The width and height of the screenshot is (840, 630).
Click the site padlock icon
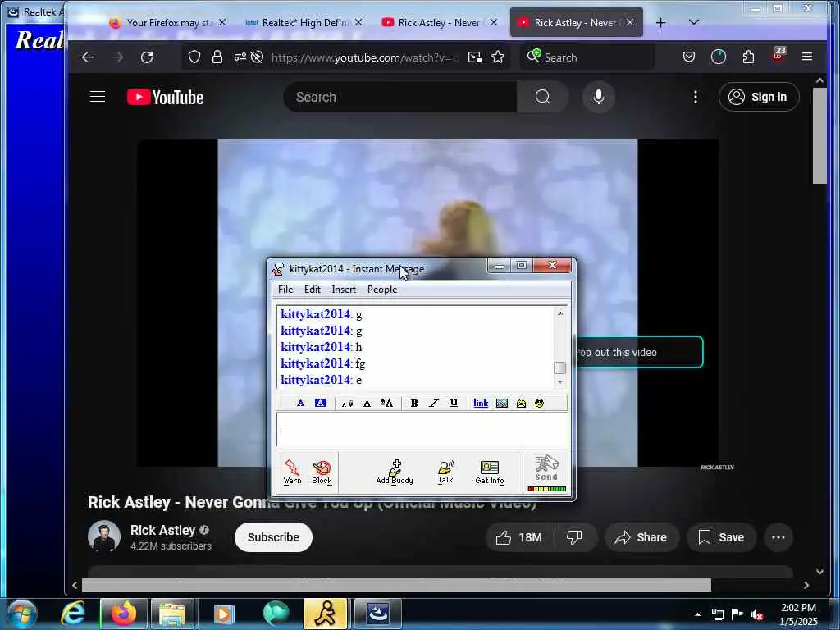[217, 57]
